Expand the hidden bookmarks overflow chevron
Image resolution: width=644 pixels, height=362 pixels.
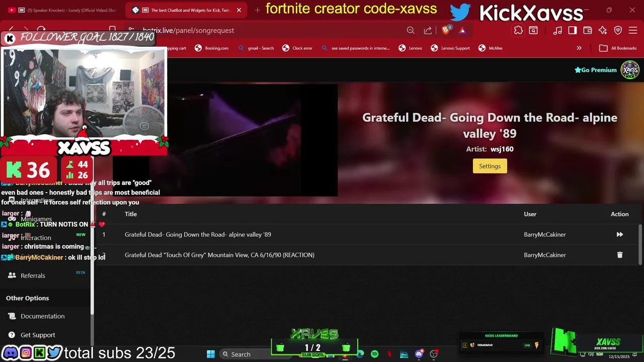pos(579,48)
